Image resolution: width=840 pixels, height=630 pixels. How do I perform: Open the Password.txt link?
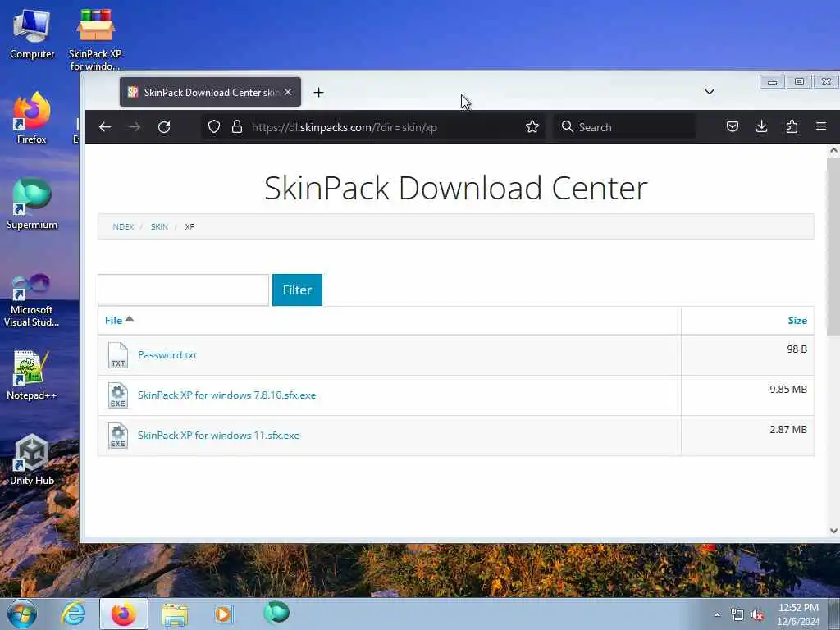(167, 354)
